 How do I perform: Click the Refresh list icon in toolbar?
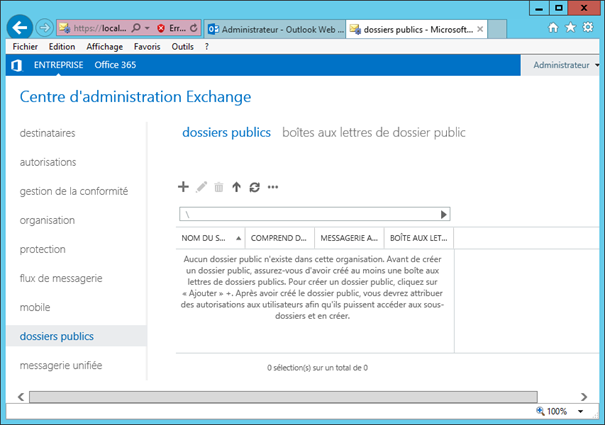pyautogui.click(x=254, y=187)
